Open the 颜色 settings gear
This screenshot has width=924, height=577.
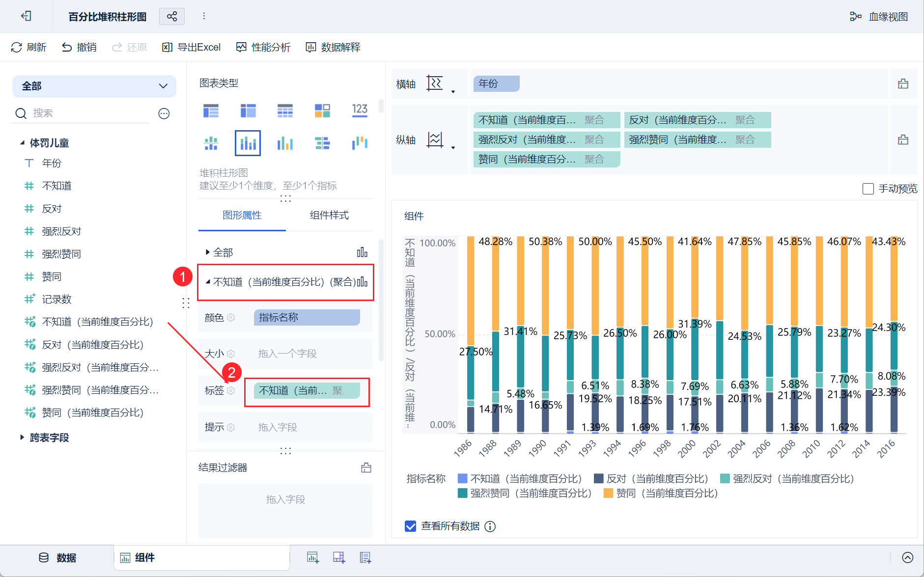tap(231, 318)
